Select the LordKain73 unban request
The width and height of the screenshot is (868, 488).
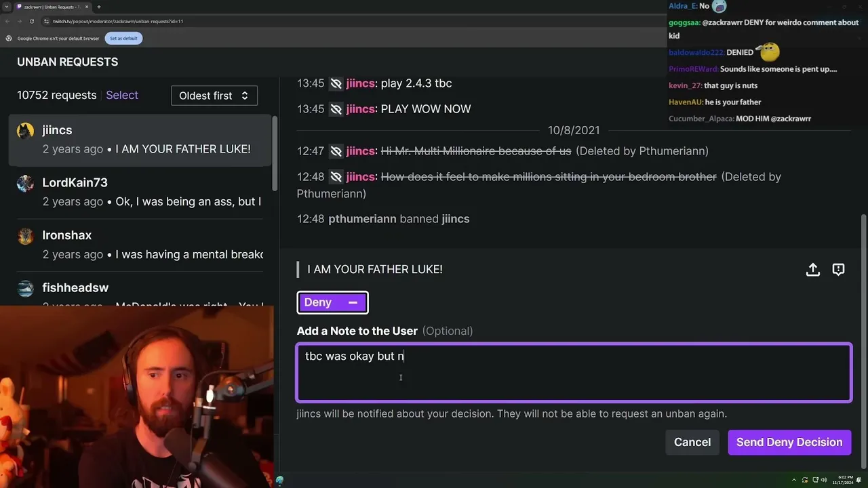(x=140, y=192)
